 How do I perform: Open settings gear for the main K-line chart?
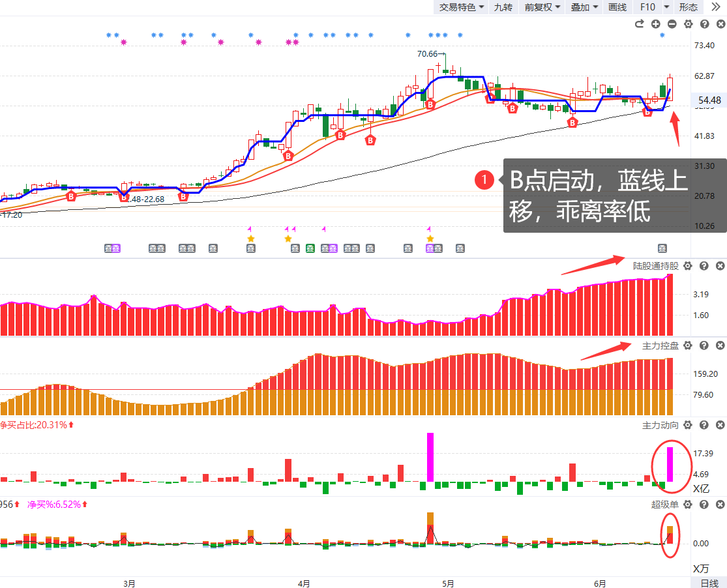point(688,24)
